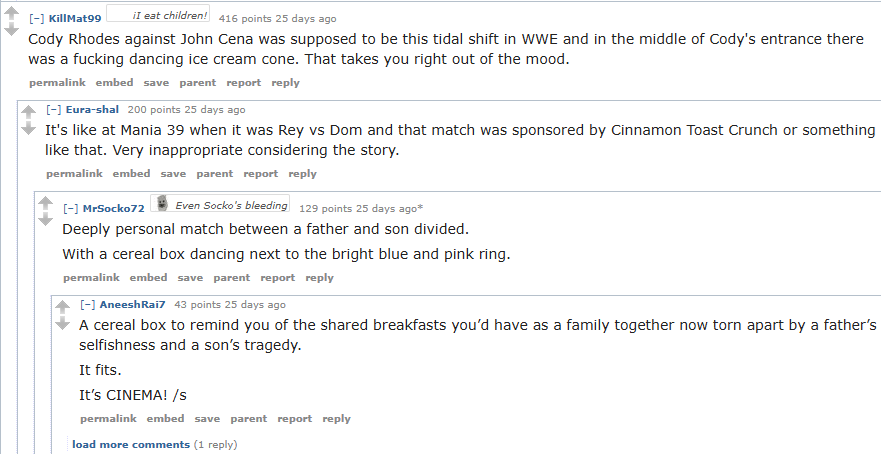
Task: Downvote KillMat99's comment
Action: (x=11, y=29)
